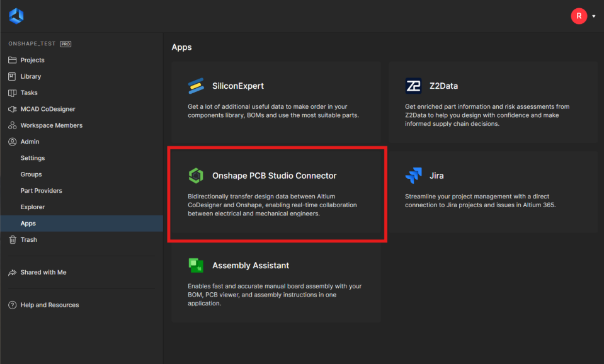
Task: Open Admin Groups
Action: click(31, 174)
